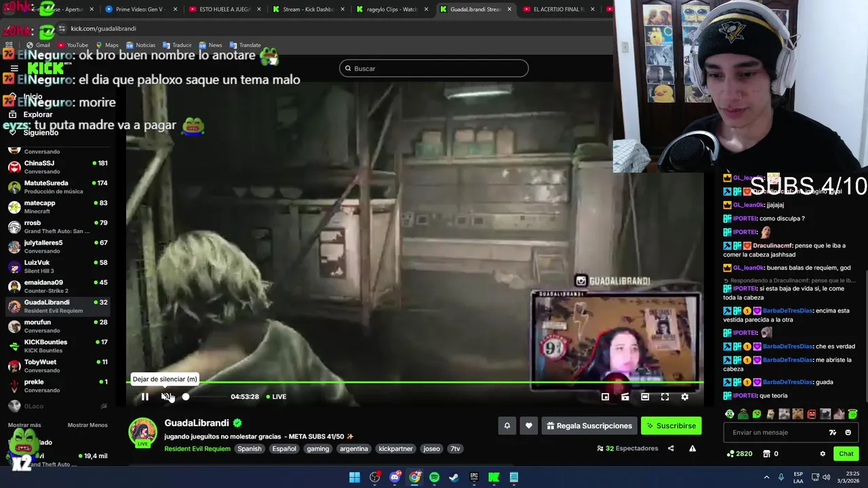
Task: Open the Translate bookmark
Action: [245, 45]
